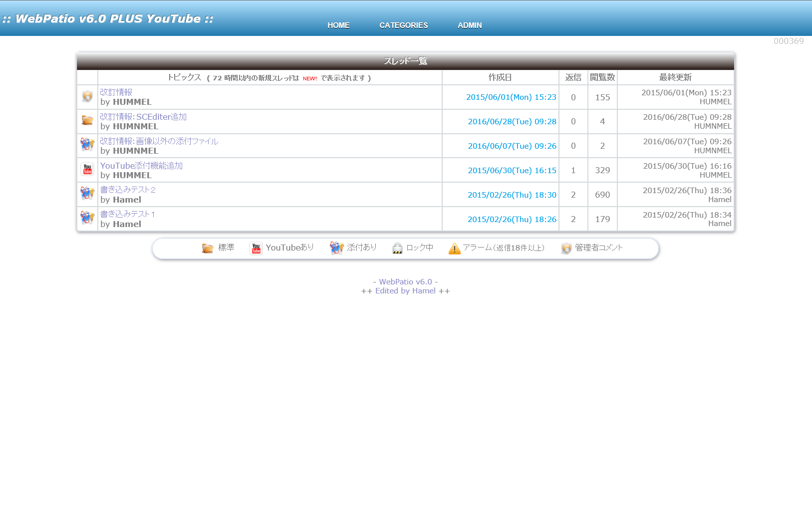Click last update 2015/02/26(Thu) 18:34

tap(687, 215)
